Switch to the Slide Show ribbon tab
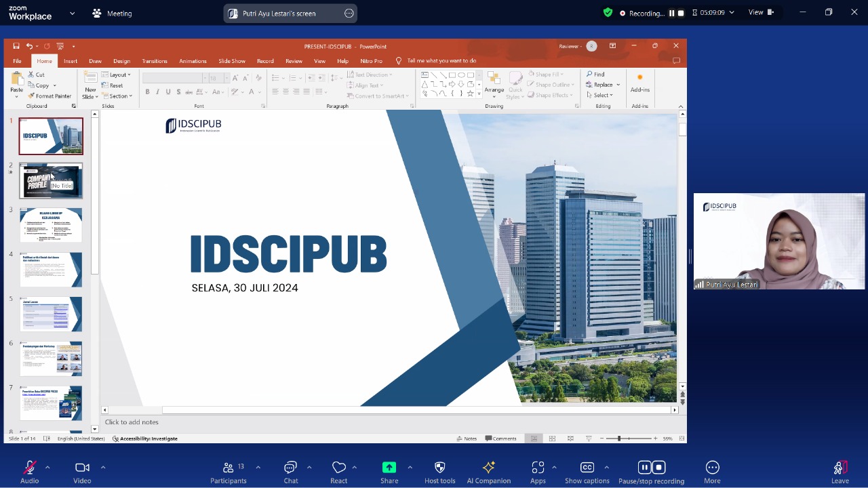This screenshot has height=488, width=868. (x=232, y=61)
